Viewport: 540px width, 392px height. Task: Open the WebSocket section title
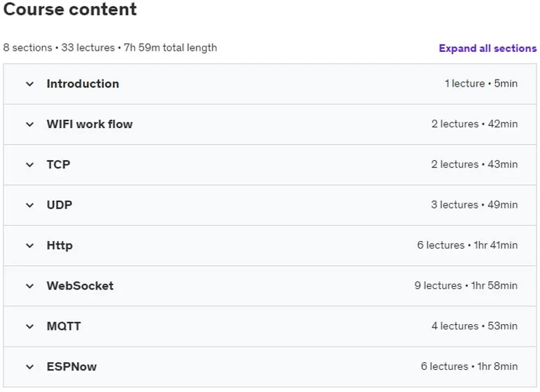click(x=80, y=285)
